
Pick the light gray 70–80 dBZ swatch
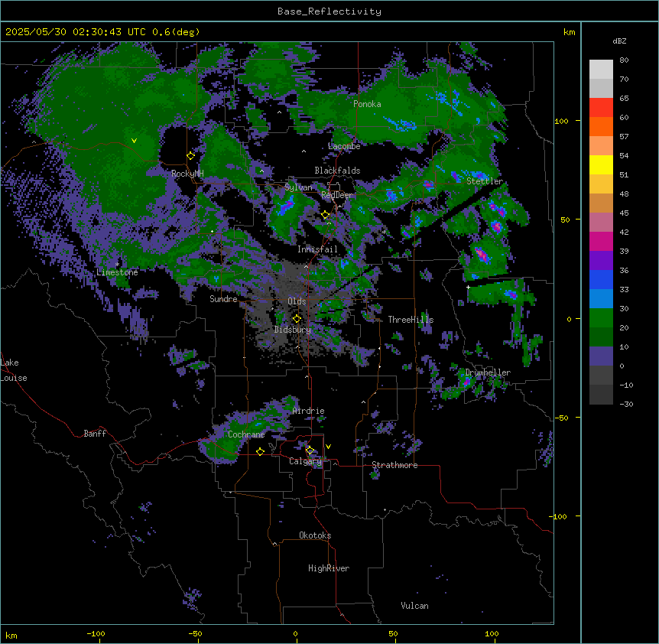(601, 70)
